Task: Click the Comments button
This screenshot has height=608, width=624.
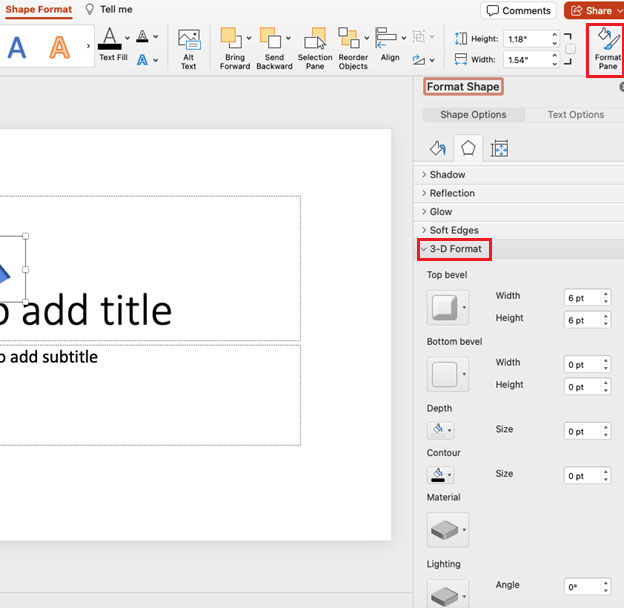Action: pyautogui.click(x=518, y=11)
